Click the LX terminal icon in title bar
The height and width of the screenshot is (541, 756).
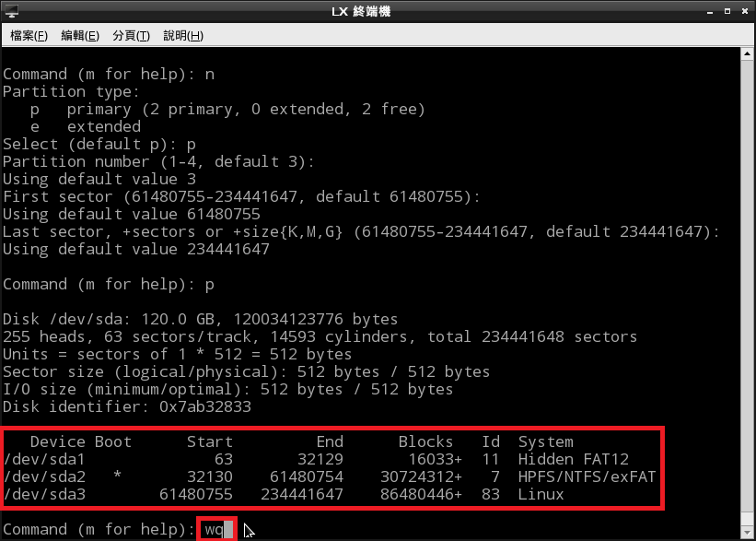tap(11, 11)
